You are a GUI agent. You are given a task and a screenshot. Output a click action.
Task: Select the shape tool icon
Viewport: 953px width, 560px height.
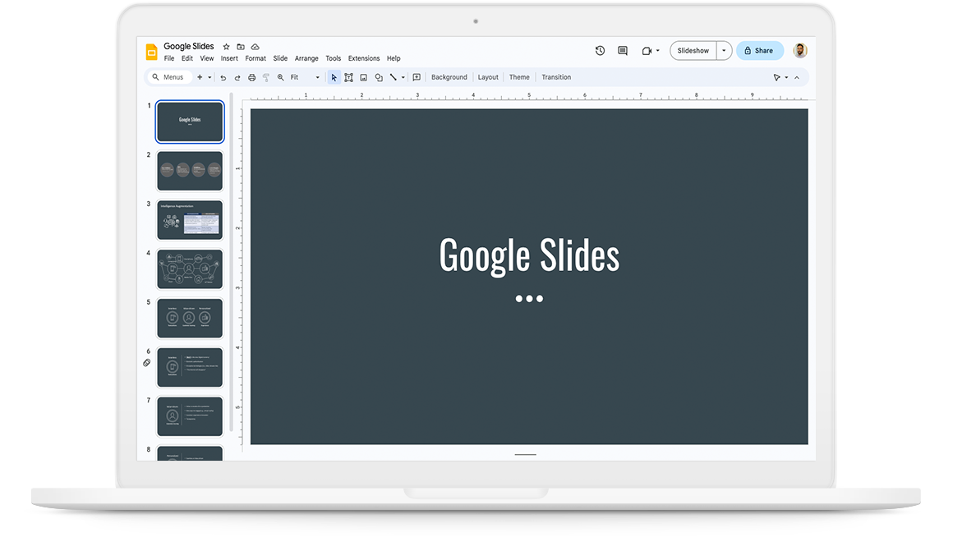point(379,77)
